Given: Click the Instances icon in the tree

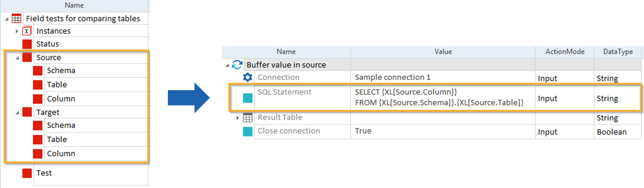Looking at the screenshot, I should click(27, 31).
